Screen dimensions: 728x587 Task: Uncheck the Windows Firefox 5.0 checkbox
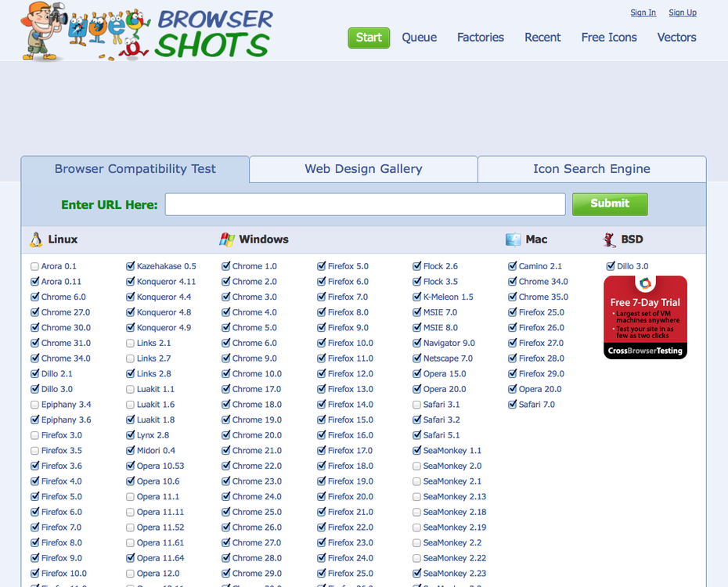[321, 266]
